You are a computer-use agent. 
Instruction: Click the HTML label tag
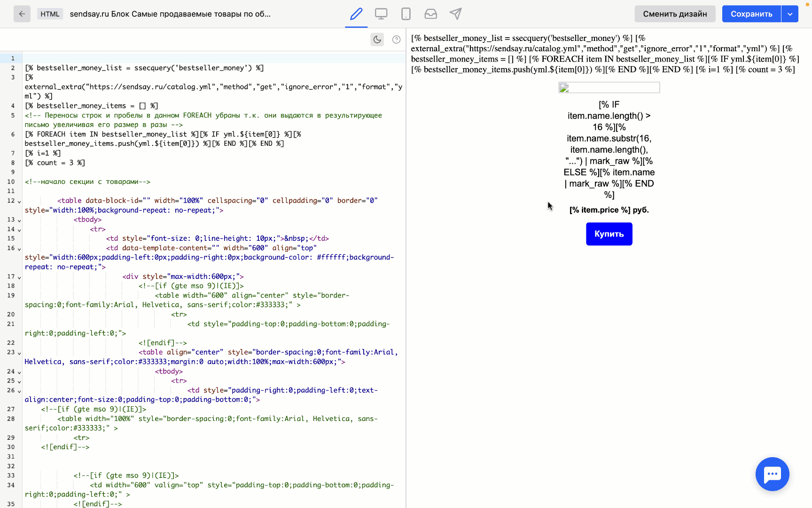[50, 14]
